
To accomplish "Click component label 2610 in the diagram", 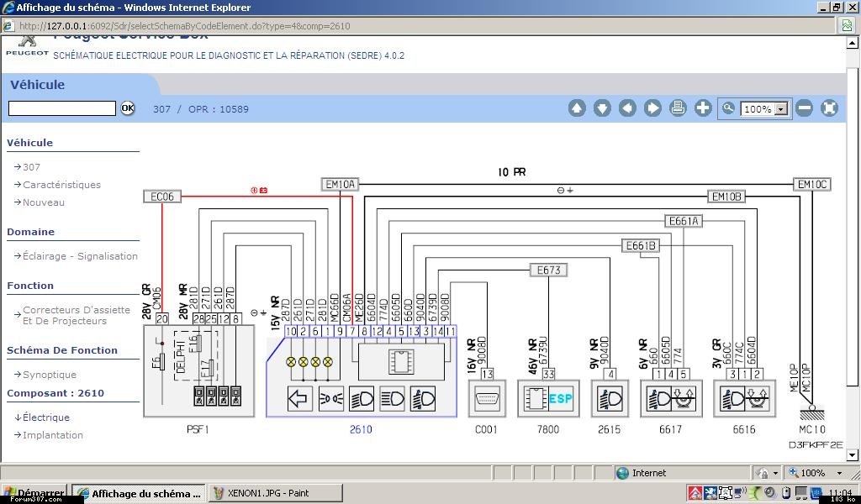I will click(x=361, y=429).
